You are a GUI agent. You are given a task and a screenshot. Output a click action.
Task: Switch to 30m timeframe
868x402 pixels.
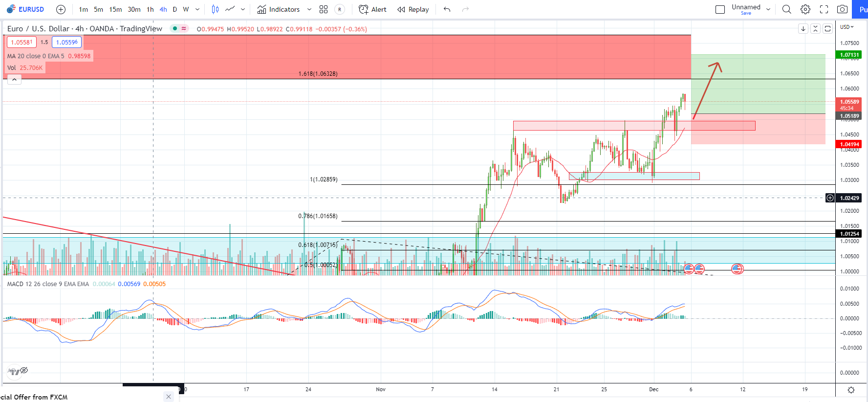tap(134, 9)
